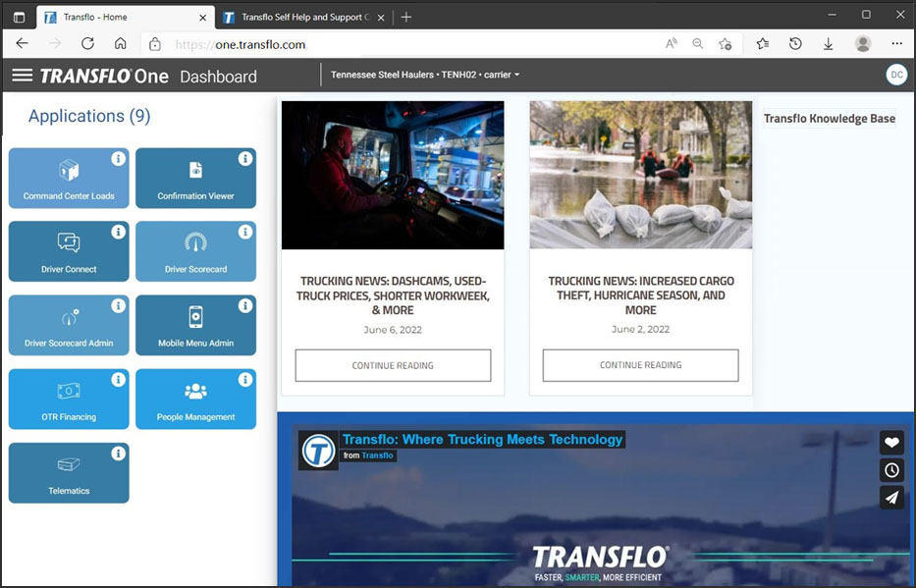
Task: View site information lock icon
Action: click(155, 44)
